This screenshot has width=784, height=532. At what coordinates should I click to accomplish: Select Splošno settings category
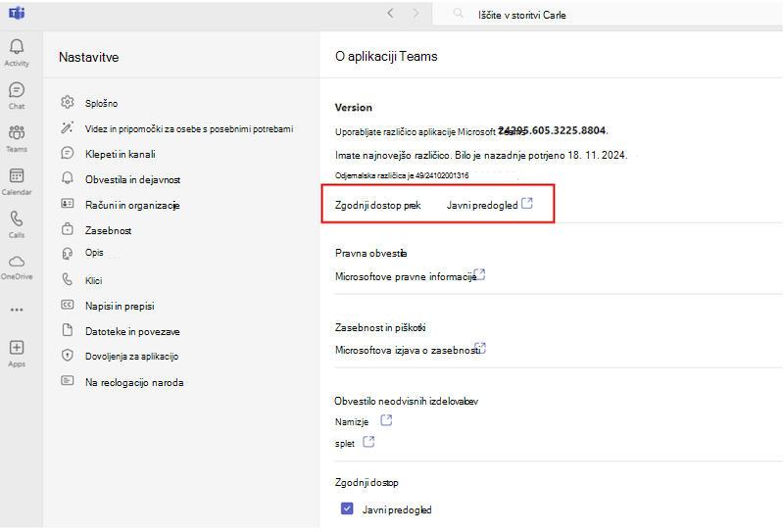coord(102,104)
